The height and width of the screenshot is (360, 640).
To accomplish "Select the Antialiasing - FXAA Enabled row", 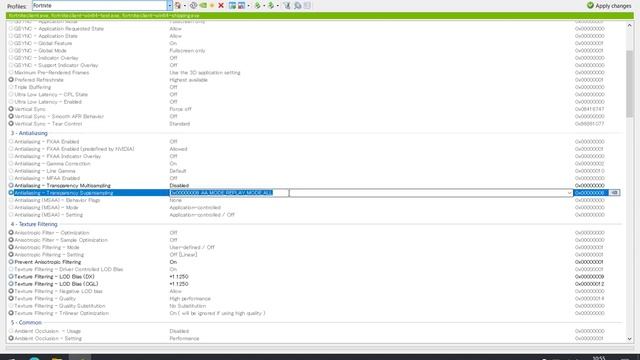I will pos(314,142).
